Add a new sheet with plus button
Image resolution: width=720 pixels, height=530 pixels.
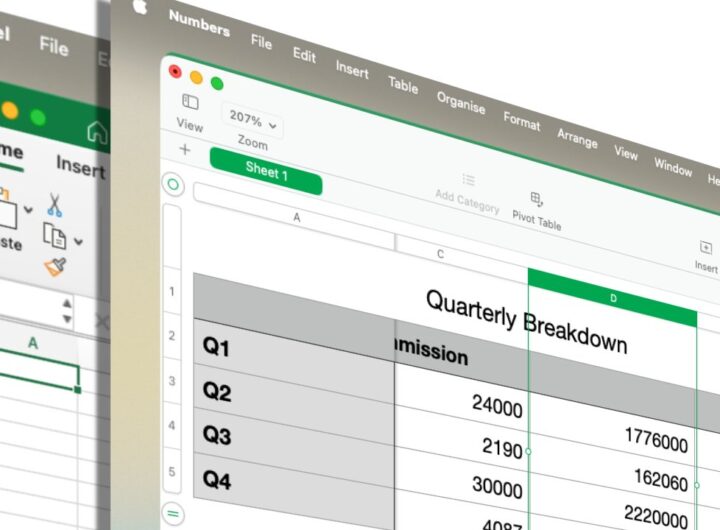(x=185, y=149)
